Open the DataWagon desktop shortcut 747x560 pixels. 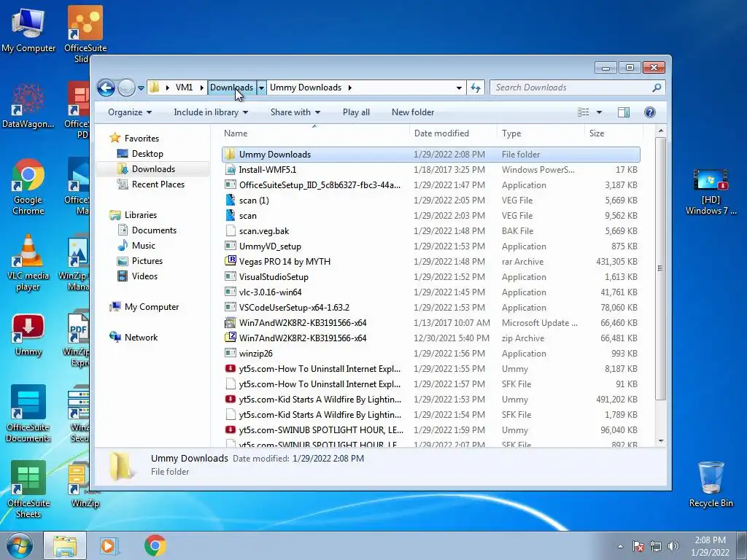28,105
